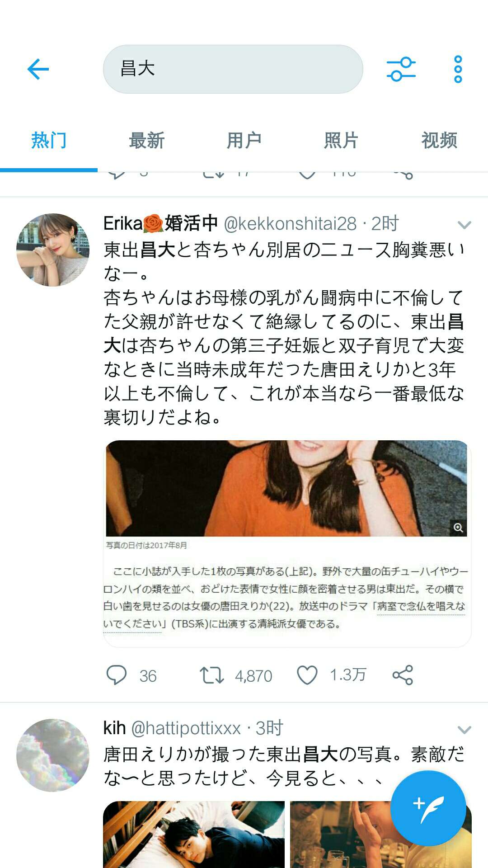Share Erika's tweet using share icon
Image resolution: width=488 pixels, height=868 pixels.
(x=403, y=675)
